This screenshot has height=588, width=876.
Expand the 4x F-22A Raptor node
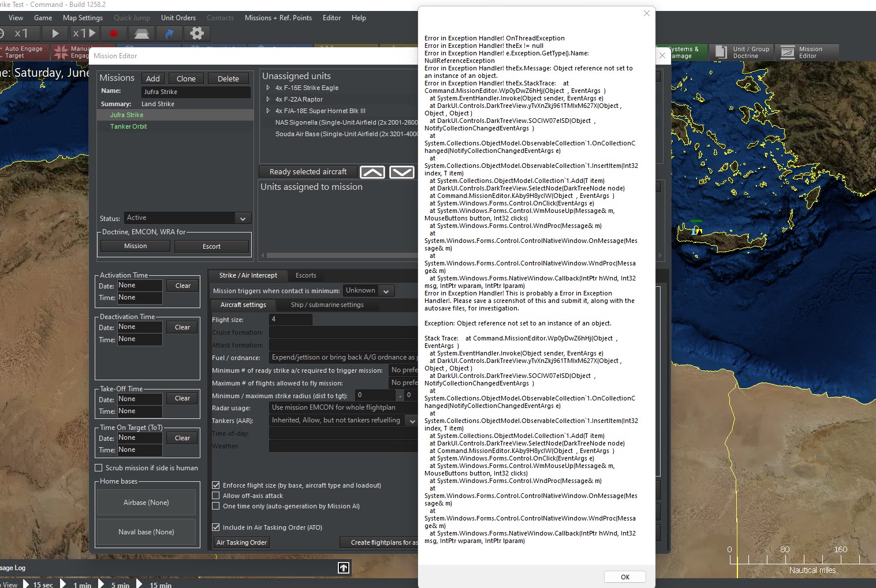click(x=268, y=99)
